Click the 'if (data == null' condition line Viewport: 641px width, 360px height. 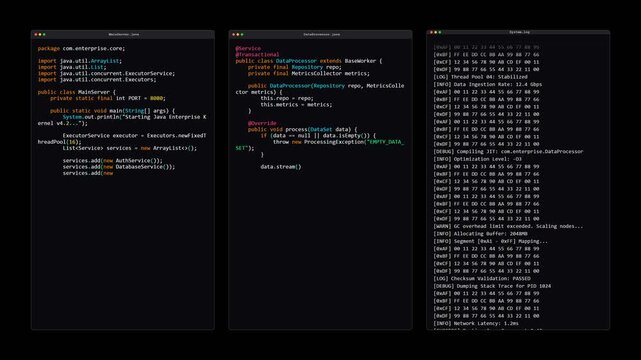[318, 135]
